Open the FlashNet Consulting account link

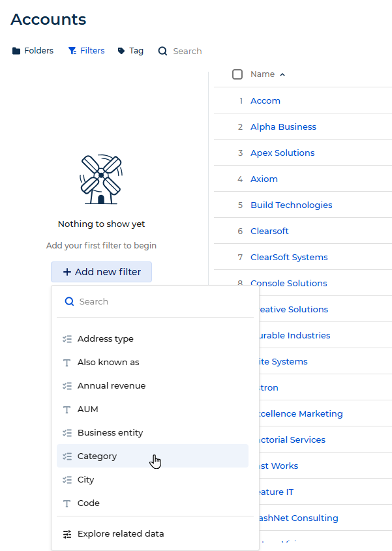[299, 518]
